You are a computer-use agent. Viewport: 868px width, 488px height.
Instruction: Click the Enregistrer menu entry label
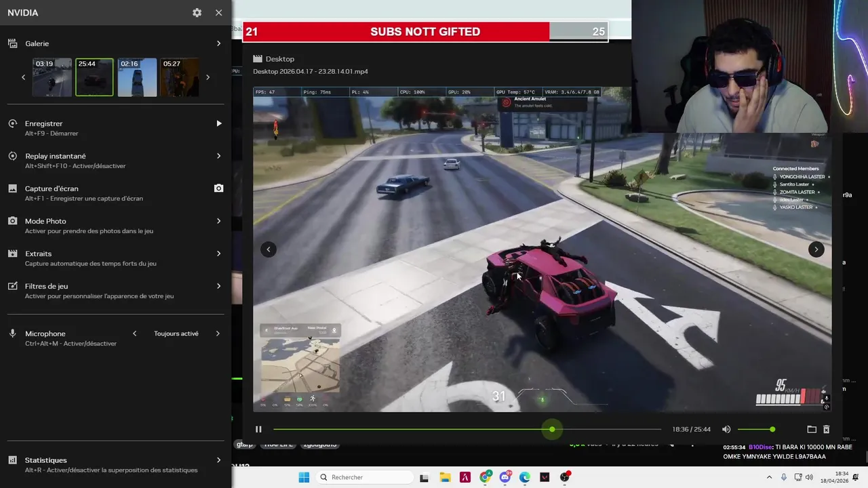pyautogui.click(x=43, y=123)
